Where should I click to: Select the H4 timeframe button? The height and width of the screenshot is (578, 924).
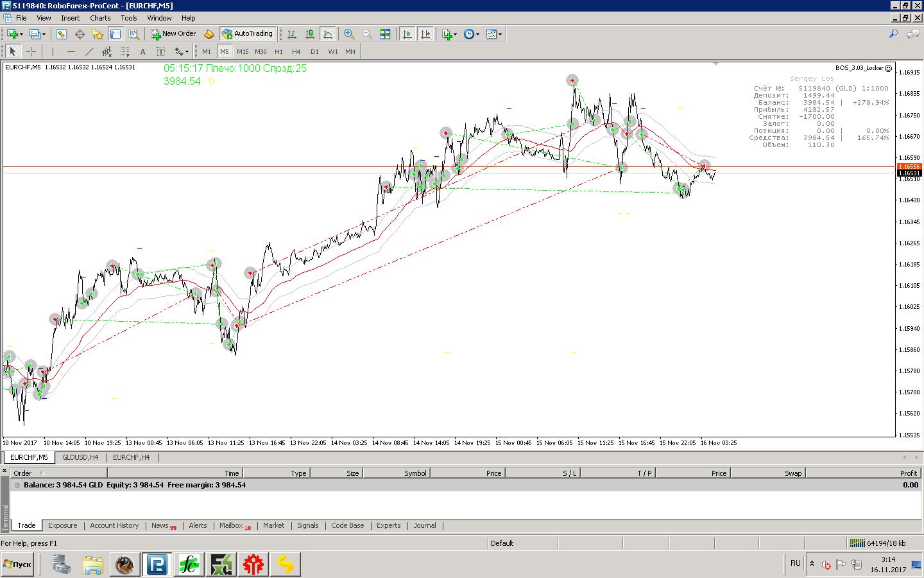click(x=296, y=51)
